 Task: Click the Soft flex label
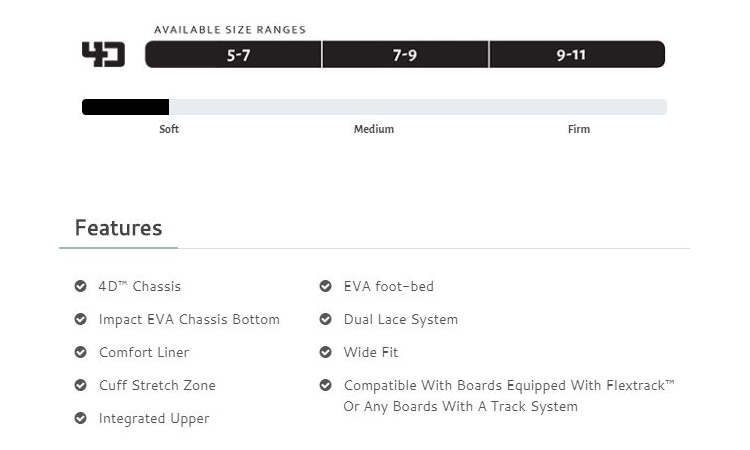169,129
